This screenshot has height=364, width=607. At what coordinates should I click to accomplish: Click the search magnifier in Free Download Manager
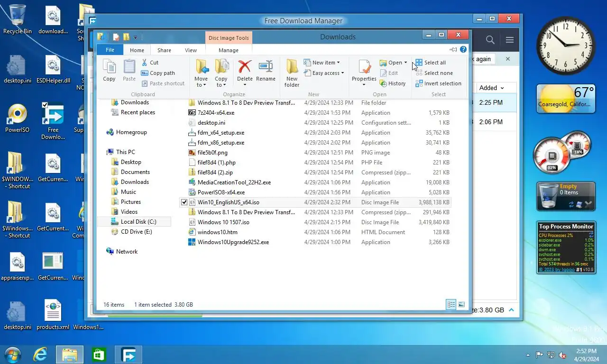[x=490, y=40]
